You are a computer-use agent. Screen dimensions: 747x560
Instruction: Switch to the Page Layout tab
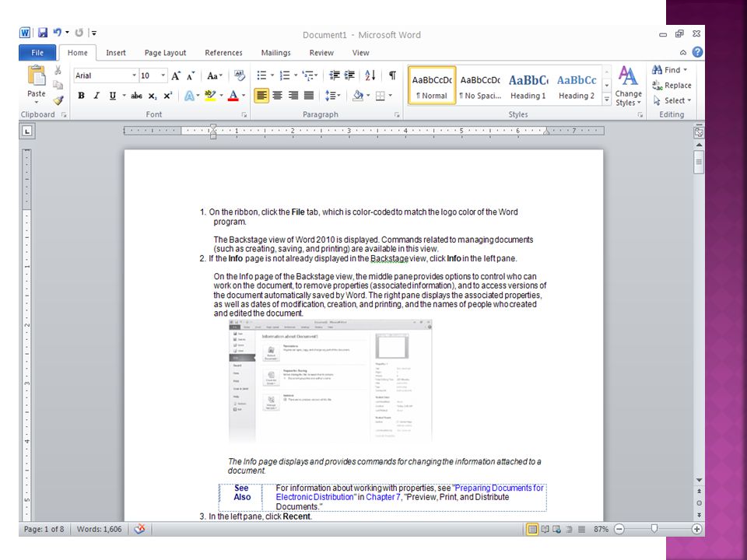pos(165,53)
